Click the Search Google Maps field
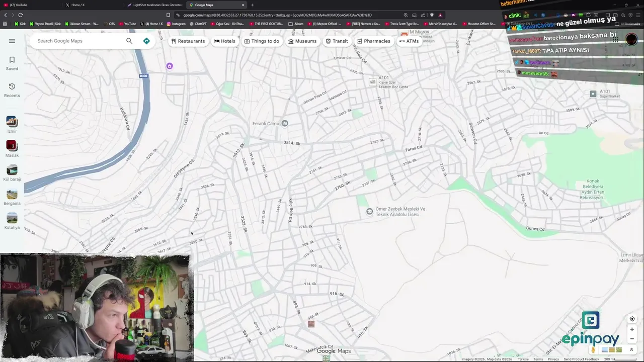 78,41
